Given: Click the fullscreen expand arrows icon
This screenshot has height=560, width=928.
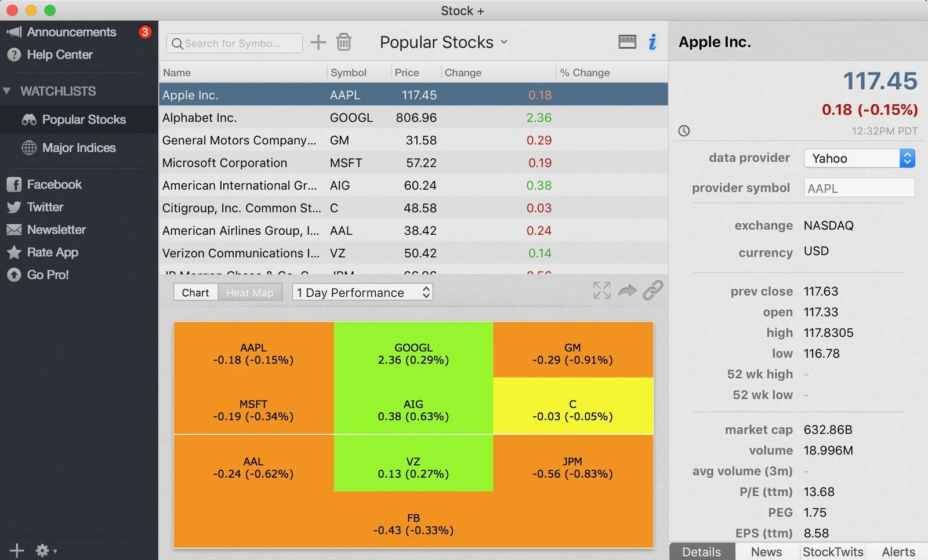Looking at the screenshot, I should tap(602, 290).
